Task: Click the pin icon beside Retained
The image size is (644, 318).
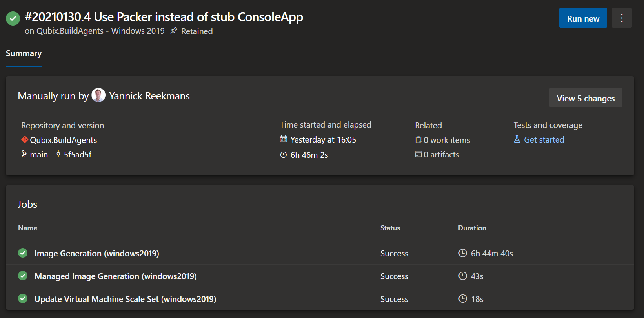Action: tap(174, 31)
